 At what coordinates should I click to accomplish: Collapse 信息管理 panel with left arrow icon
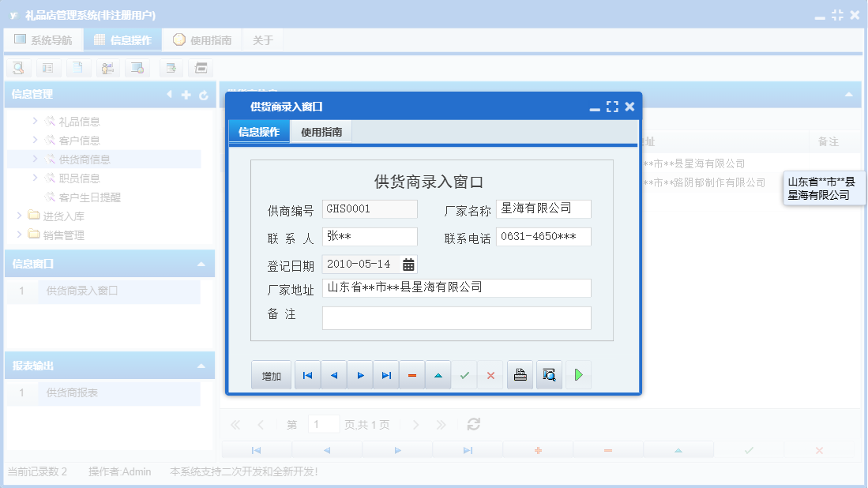coord(169,95)
